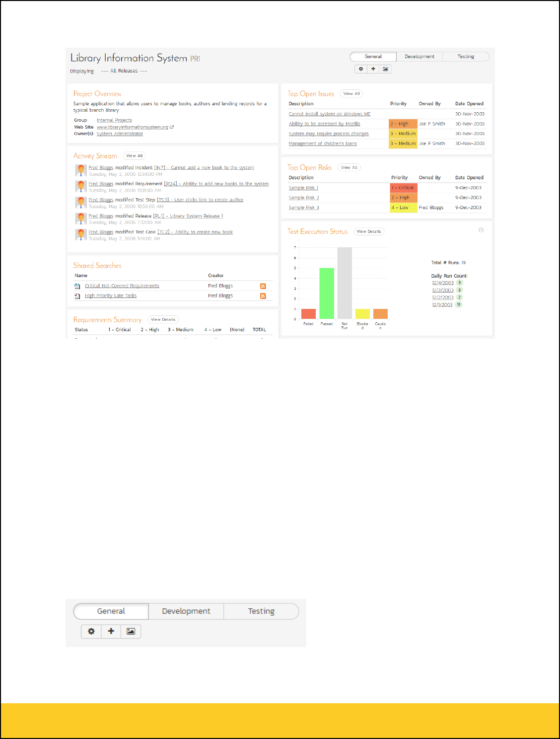The image size is (560, 739).
Task: Click the settings gear icon in the upper dashboard
Action: click(361, 69)
